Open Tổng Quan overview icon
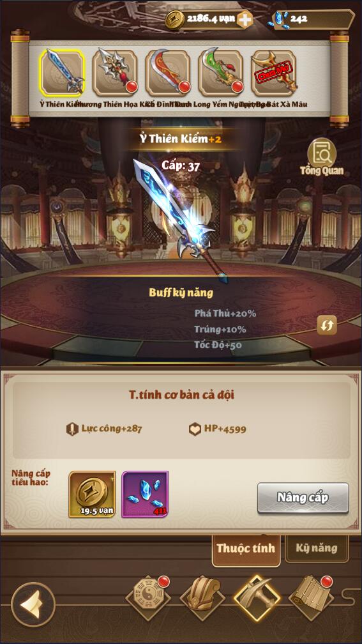Screen dimensions: 362x644 point(322,157)
